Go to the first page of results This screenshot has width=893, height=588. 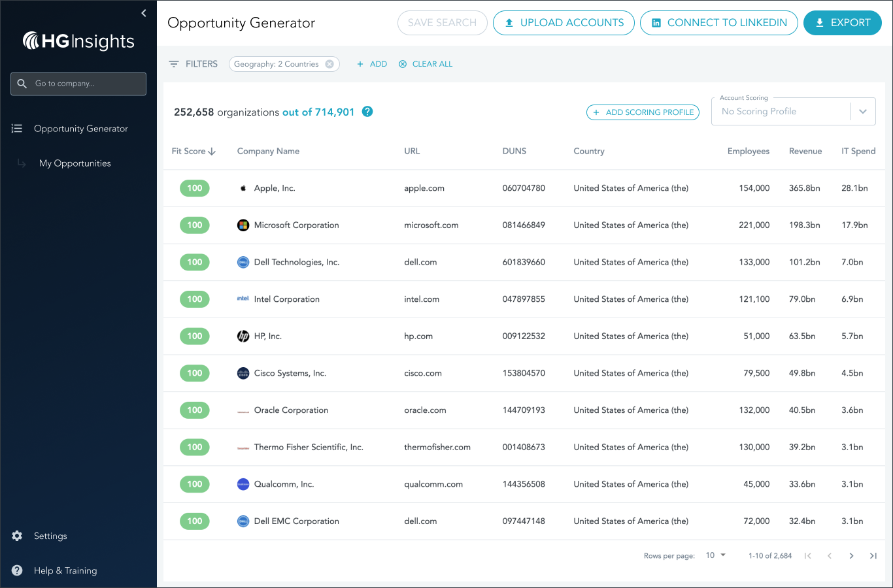(808, 556)
